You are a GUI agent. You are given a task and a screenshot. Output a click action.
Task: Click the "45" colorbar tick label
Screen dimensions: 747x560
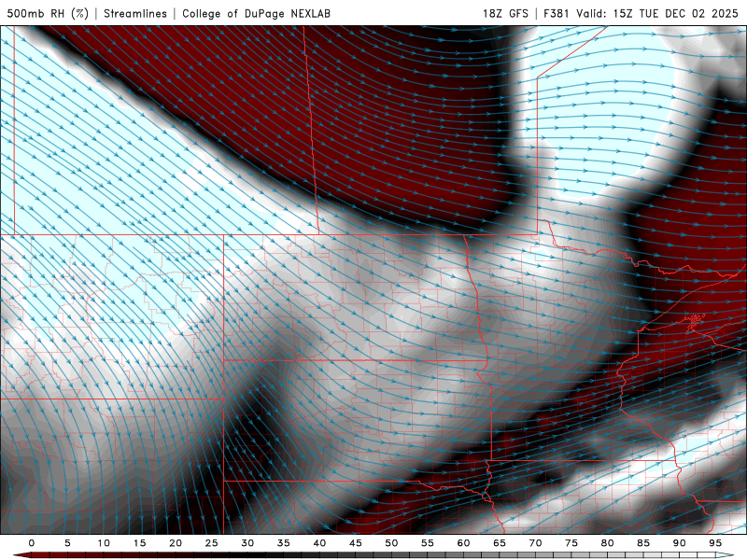(x=356, y=543)
